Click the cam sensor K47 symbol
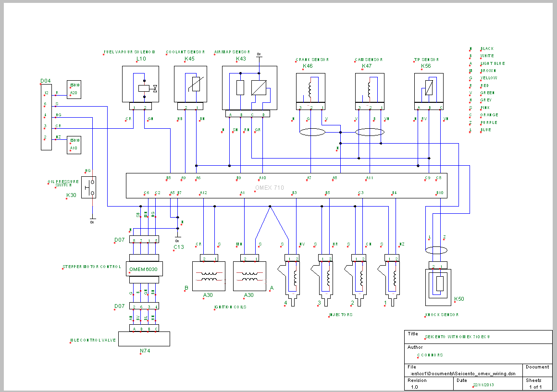This screenshot has width=557, height=392. tap(370, 88)
